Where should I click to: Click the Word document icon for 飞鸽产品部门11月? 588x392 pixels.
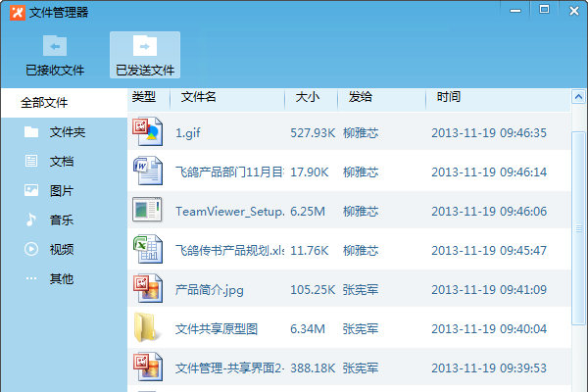[x=148, y=171]
